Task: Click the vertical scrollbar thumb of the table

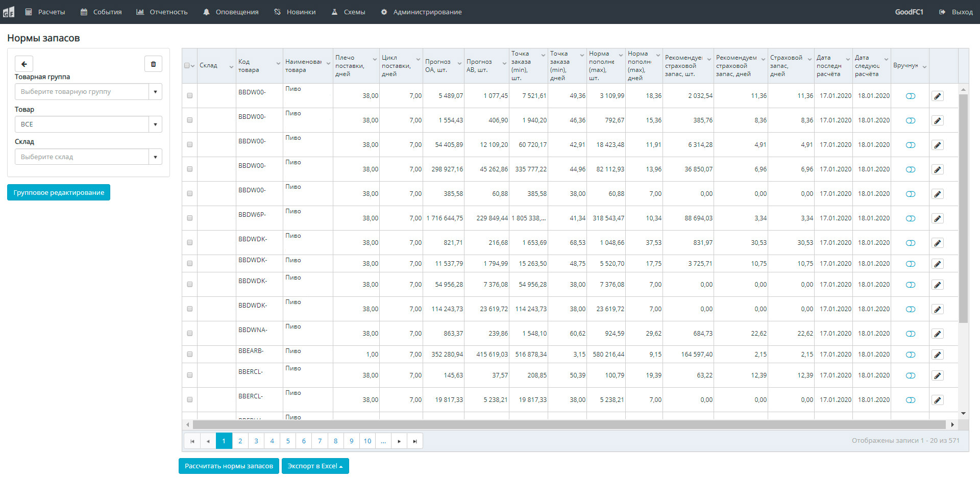Action: (x=963, y=208)
